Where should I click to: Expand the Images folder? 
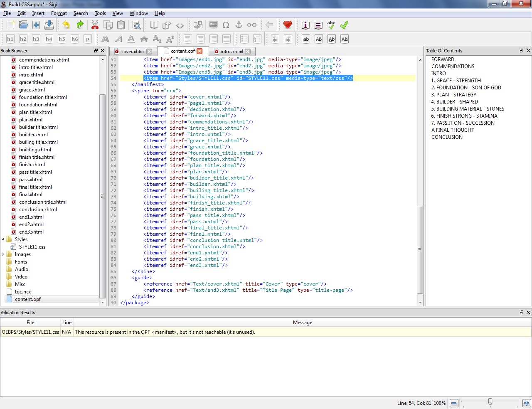[3, 254]
